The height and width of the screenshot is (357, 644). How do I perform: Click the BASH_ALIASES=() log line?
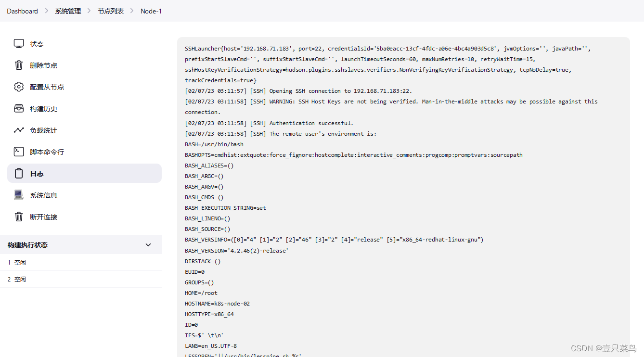[209, 166]
